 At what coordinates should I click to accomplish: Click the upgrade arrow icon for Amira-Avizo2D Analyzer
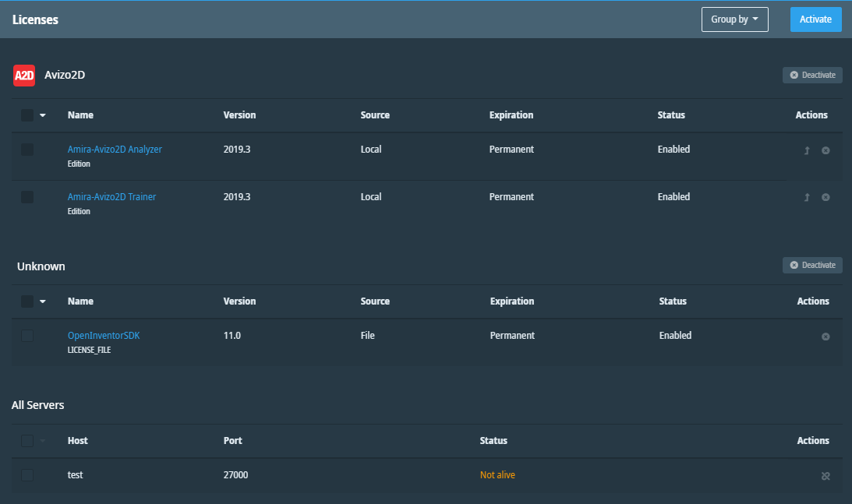coord(807,150)
